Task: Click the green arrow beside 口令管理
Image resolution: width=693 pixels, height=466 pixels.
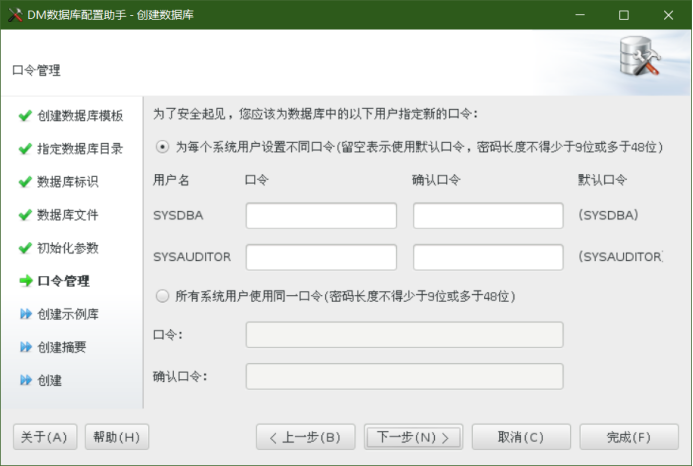Action: pyautogui.click(x=25, y=281)
